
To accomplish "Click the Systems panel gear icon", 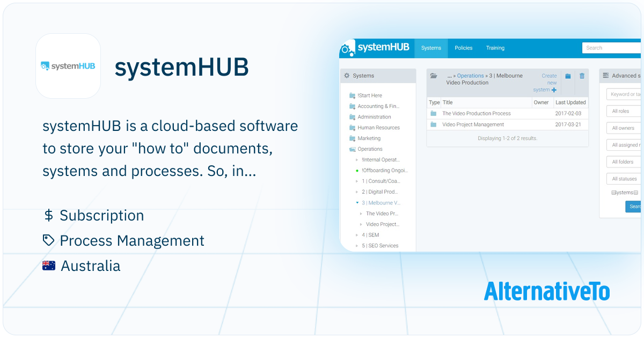I will pyautogui.click(x=347, y=76).
